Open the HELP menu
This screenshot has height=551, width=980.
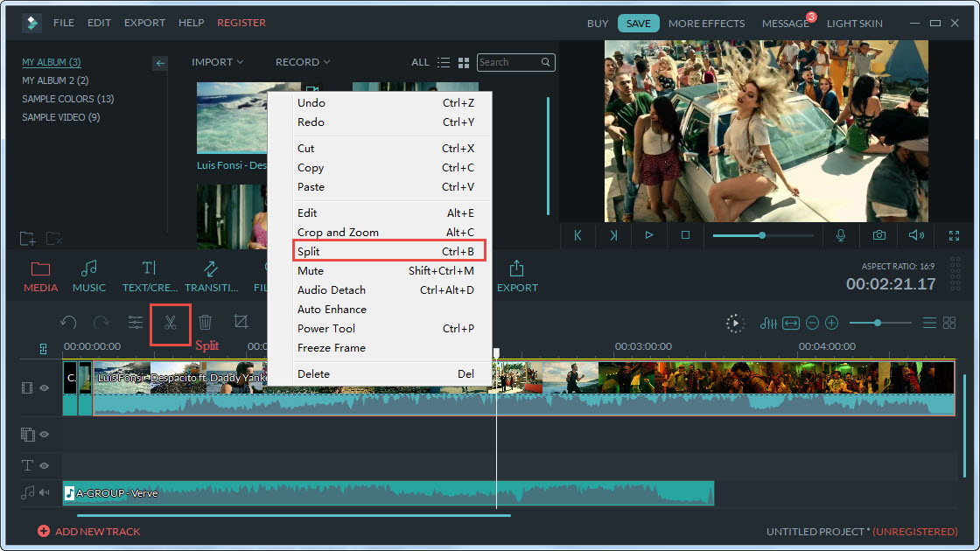(x=192, y=23)
